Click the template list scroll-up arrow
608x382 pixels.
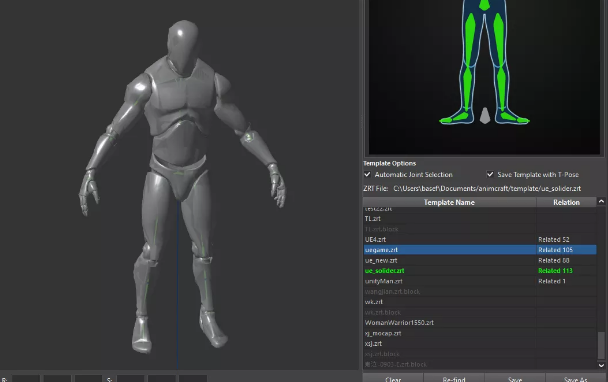tap(601, 201)
